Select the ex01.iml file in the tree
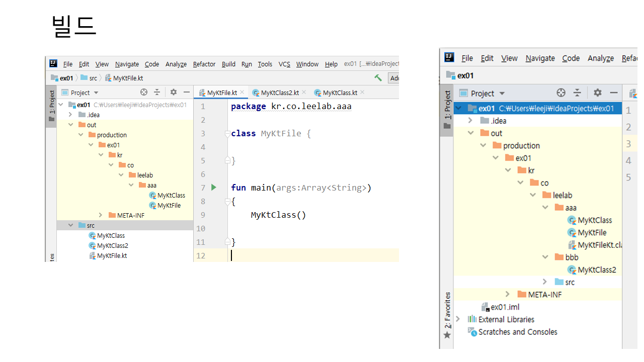 505,307
